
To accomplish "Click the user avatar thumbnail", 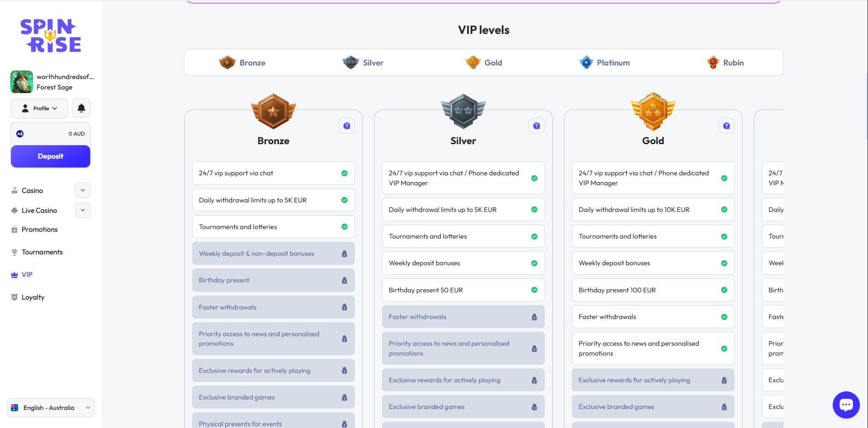I will coord(22,82).
